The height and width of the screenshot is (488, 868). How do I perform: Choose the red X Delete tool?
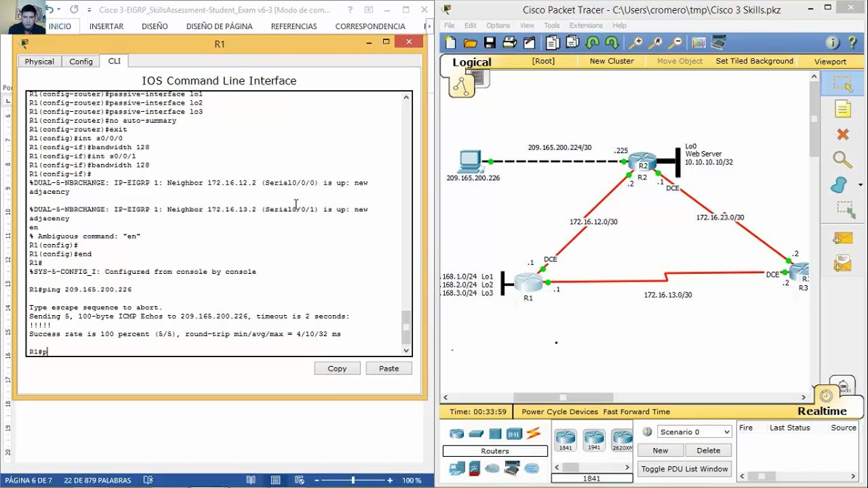[x=843, y=134]
